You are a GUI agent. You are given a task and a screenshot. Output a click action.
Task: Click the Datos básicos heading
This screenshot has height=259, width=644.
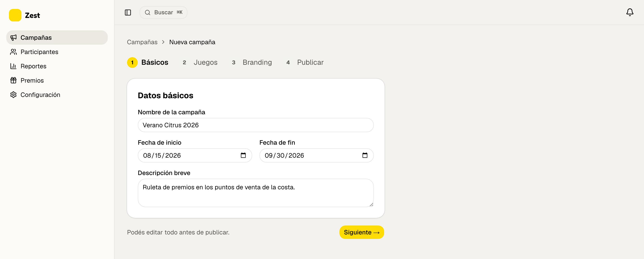[x=165, y=96]
